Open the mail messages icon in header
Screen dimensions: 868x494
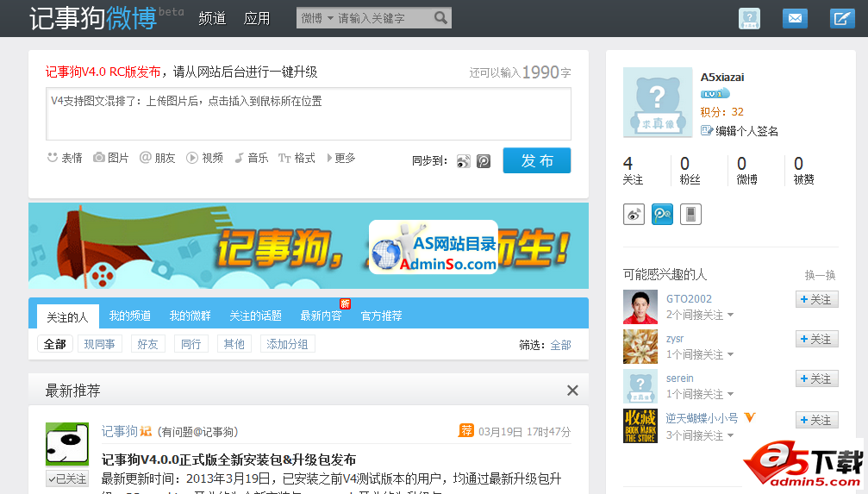click(795, 18)
